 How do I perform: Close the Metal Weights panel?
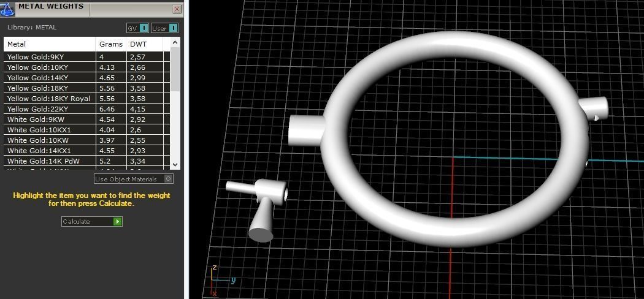click(177, 9)
